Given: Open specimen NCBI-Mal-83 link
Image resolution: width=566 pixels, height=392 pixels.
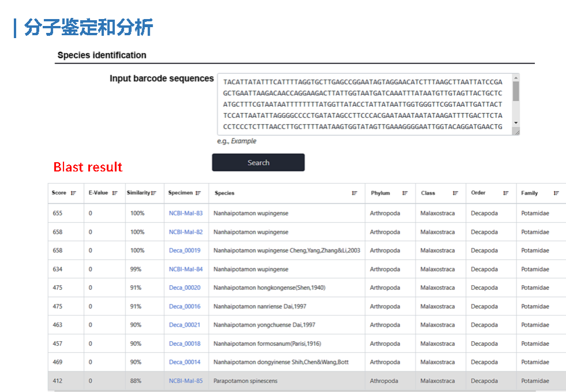Looking at the screenshot, I should 185,214.
